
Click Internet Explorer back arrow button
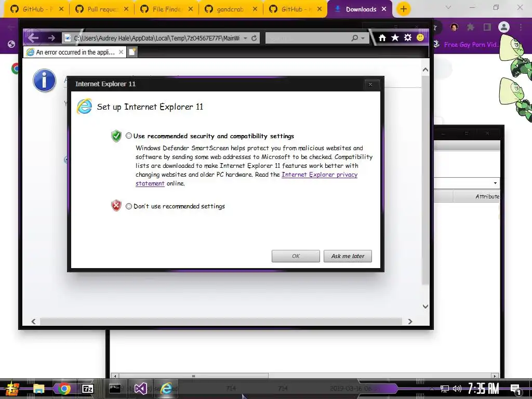(x=33, y=37)
